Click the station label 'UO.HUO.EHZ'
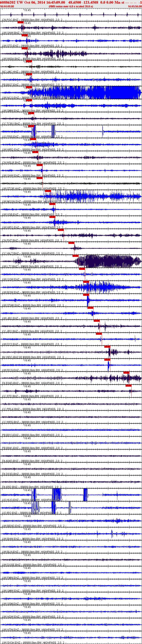This screenshot has height=644, width=142. click(x=11, y=500)
